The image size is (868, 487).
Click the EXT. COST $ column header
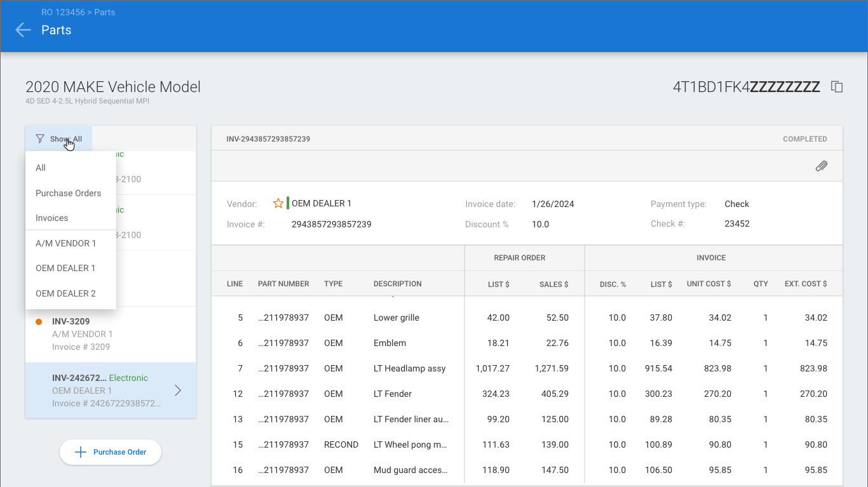click(x=806, y=284)
